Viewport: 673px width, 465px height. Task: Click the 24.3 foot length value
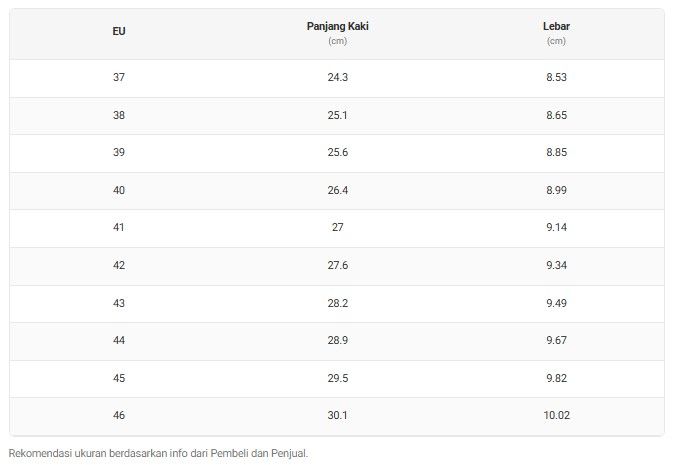(338, 77)
